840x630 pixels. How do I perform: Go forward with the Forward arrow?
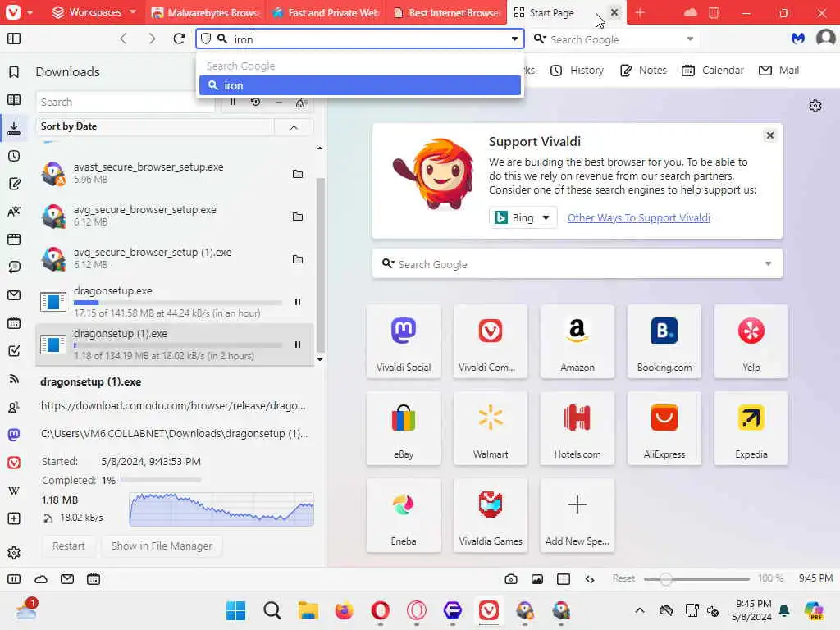tap(152, 39)
